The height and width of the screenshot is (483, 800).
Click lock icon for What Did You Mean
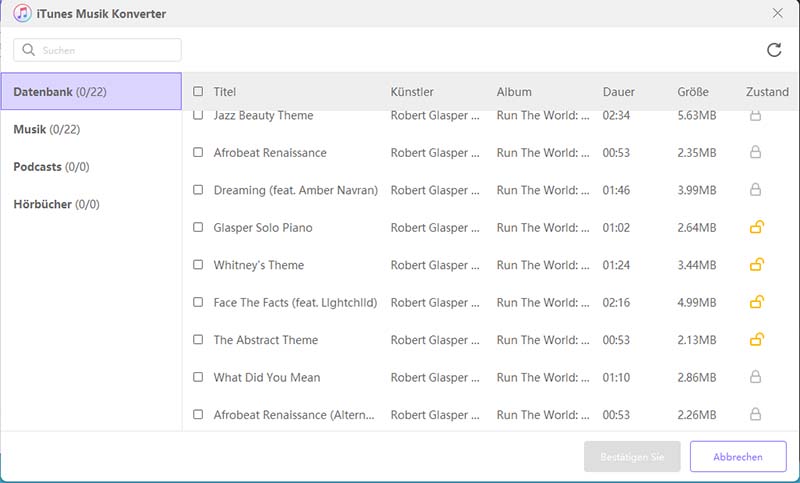click(755, 377)
